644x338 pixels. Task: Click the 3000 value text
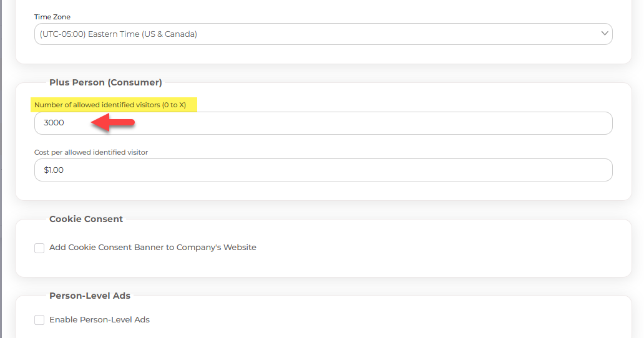pyautogui.click(x=54, y=123)
